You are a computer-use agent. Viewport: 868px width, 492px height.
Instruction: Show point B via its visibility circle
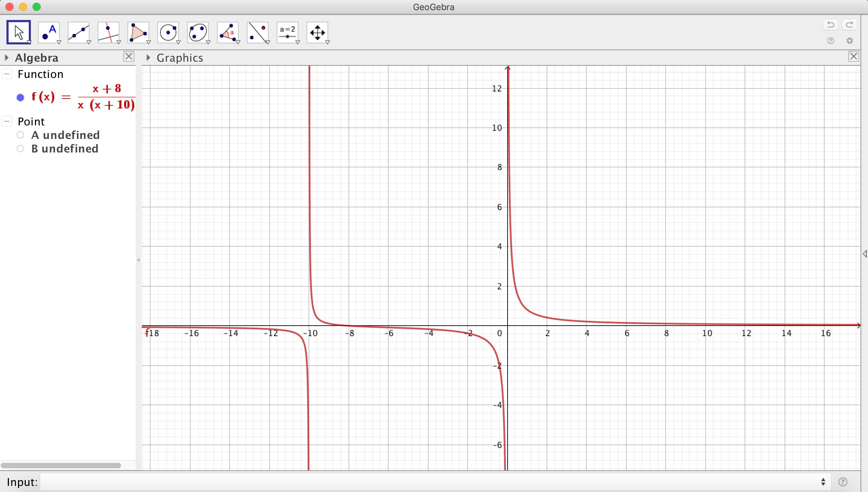20,148
